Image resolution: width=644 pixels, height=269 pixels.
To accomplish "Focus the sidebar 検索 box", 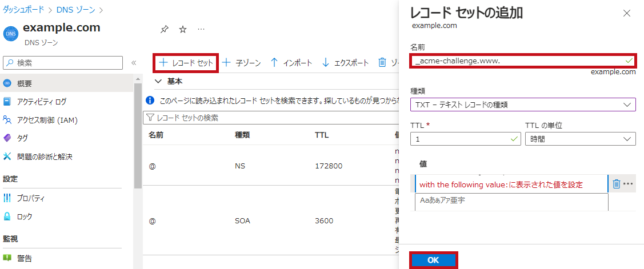I will [x=63, y=63].
